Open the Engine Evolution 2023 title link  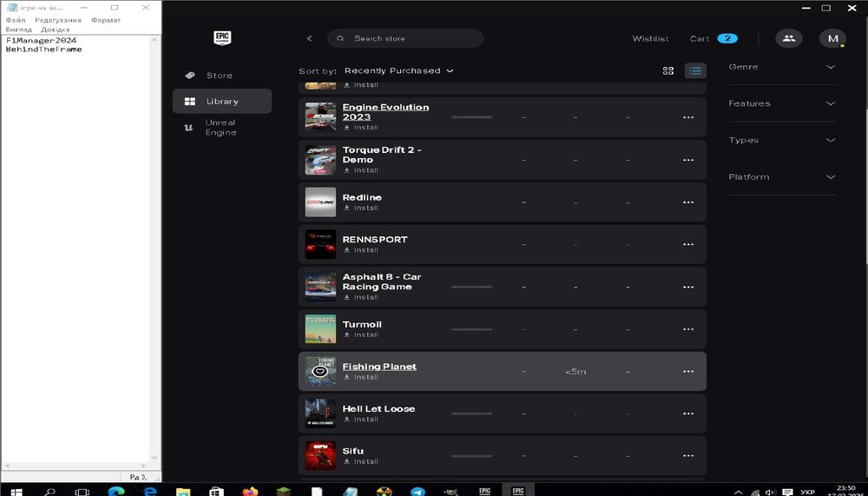click(x=385, y=112)
